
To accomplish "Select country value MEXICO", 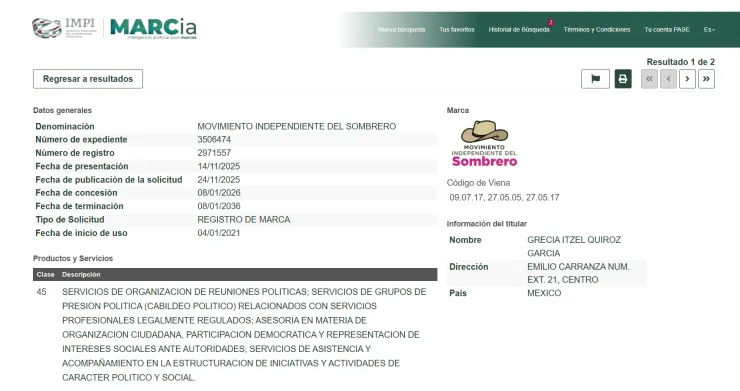I will [544, 293].
